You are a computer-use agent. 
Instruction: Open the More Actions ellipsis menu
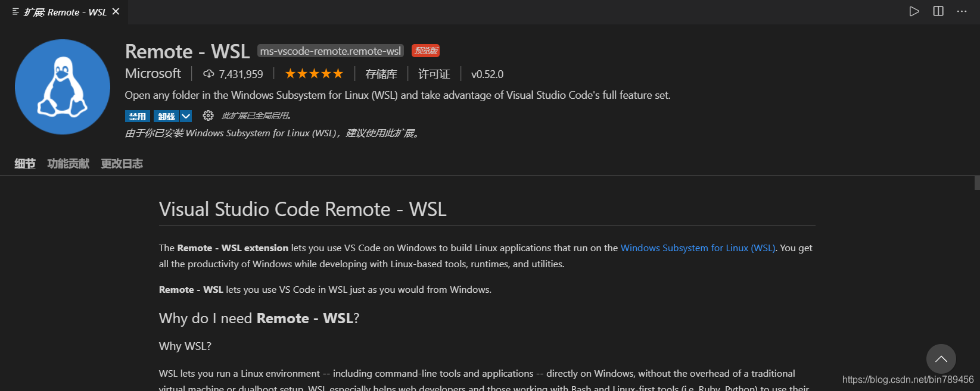962,11
